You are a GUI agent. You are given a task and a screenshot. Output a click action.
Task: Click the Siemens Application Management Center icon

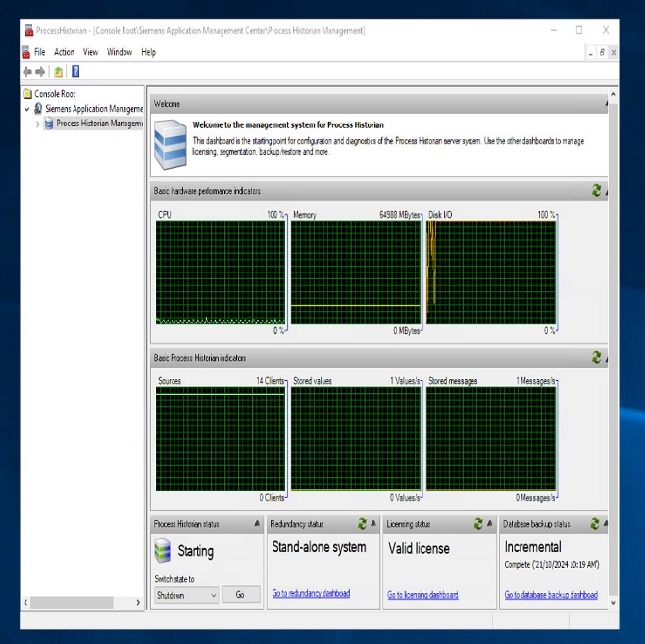38,109
